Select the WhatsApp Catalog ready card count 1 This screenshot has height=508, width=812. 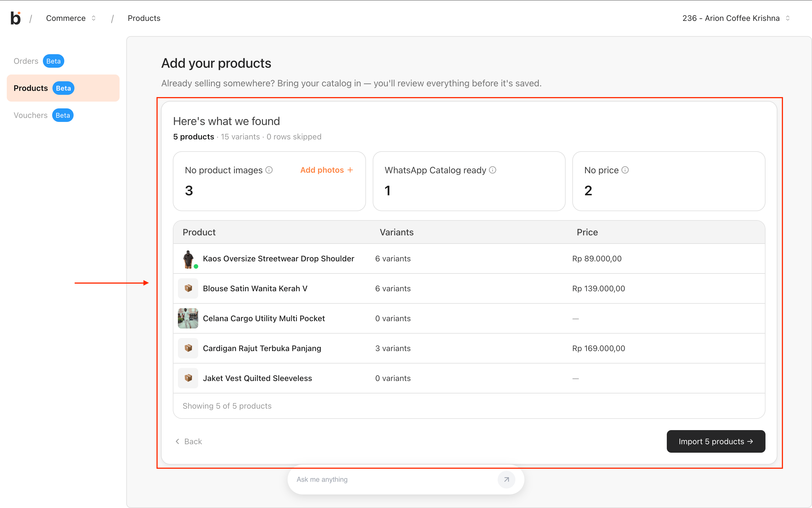coord(388,190)
